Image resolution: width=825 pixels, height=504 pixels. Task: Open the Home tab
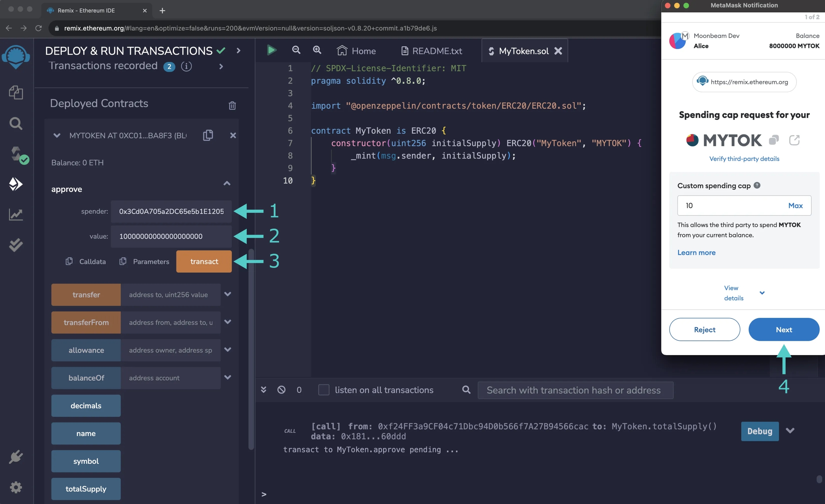click(x=356, y=51)
